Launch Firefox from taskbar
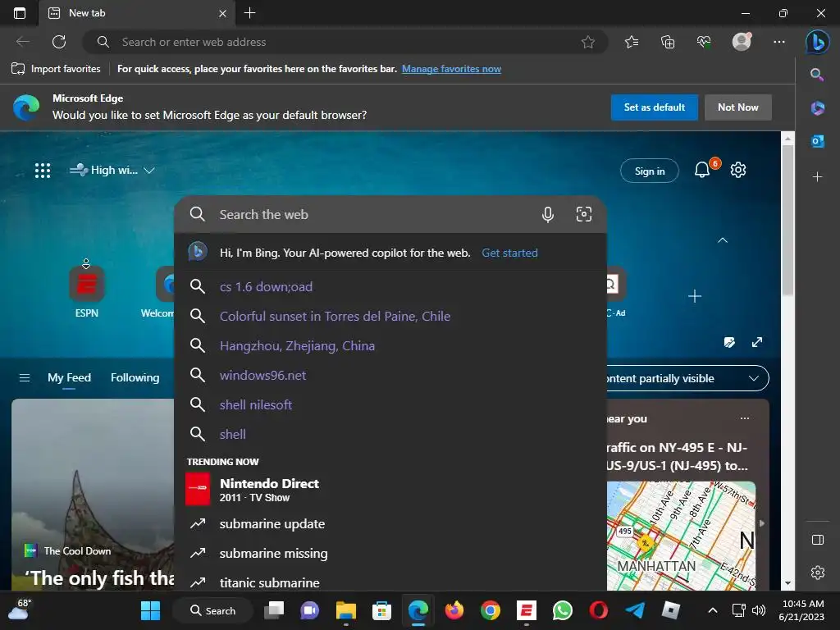840x630 pixels. click(454, 610)
